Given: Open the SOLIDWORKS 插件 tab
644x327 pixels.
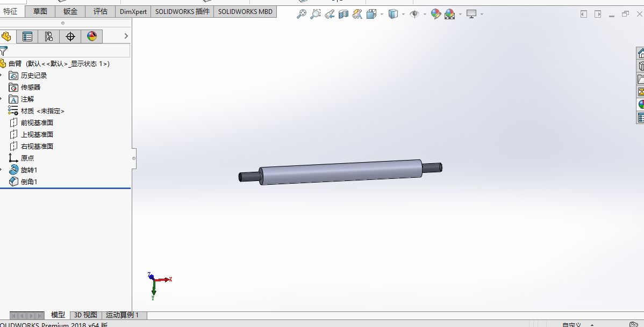Looking at the screenshot, I should (x=182, y=11).
